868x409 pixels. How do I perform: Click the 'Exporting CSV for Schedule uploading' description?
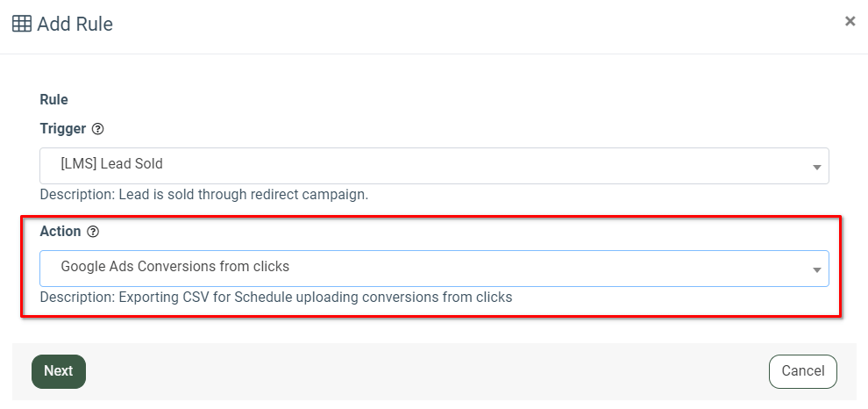(x=276, y=298)
